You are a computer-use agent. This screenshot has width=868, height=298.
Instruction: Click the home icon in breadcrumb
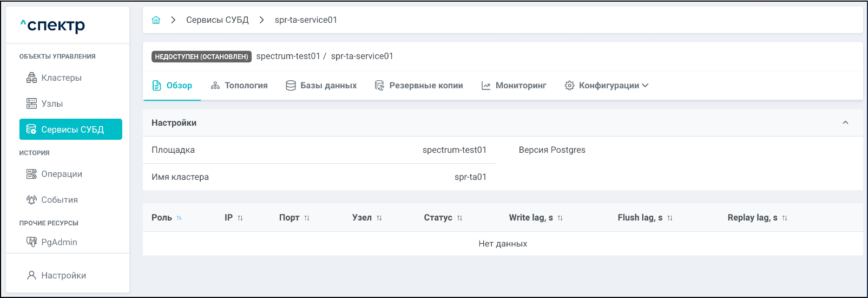(156, 20)
